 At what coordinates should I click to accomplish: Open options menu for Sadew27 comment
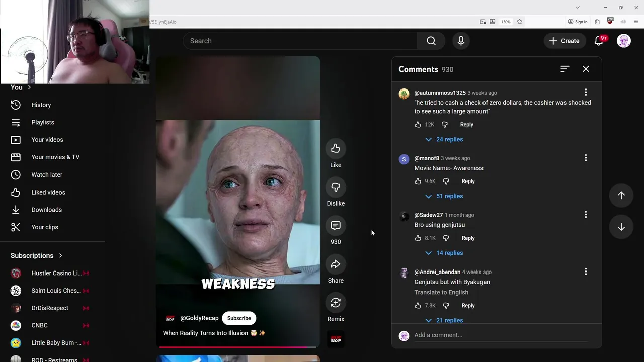pos(586,215)
